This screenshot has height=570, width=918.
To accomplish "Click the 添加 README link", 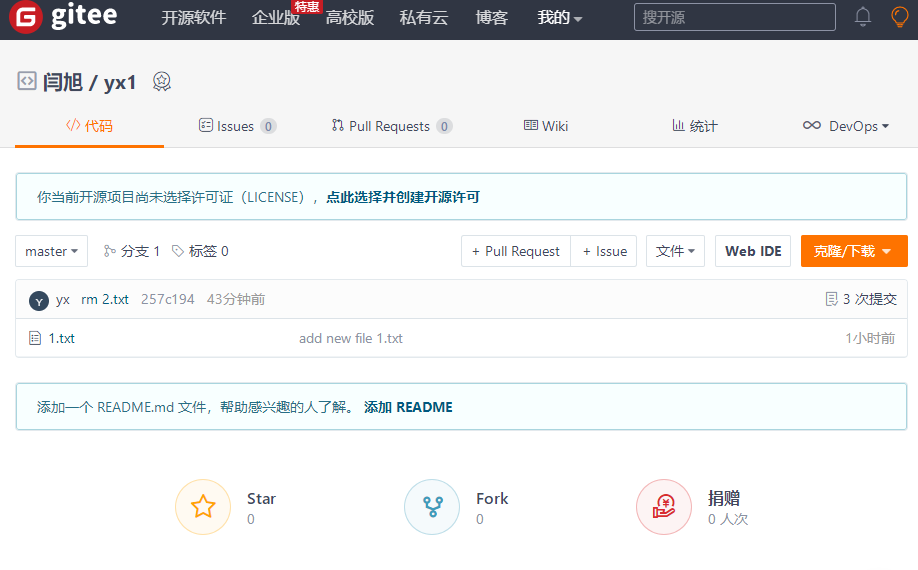I will (x=408, y=407).
